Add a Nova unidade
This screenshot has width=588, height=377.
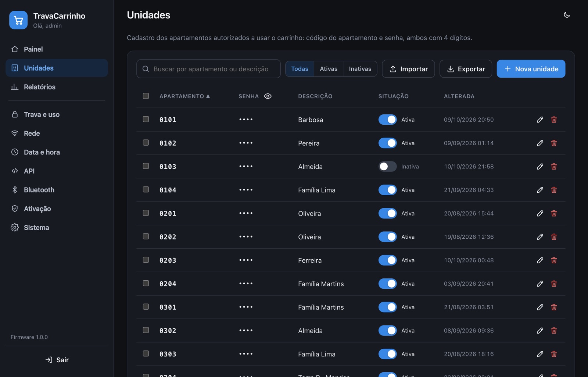click(531, 69)
